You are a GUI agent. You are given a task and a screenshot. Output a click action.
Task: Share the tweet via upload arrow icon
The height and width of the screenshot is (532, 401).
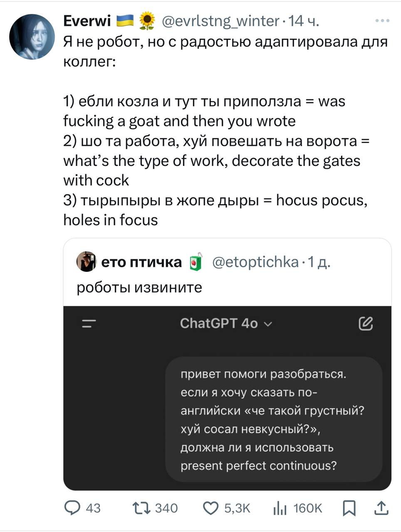(381, 508)
